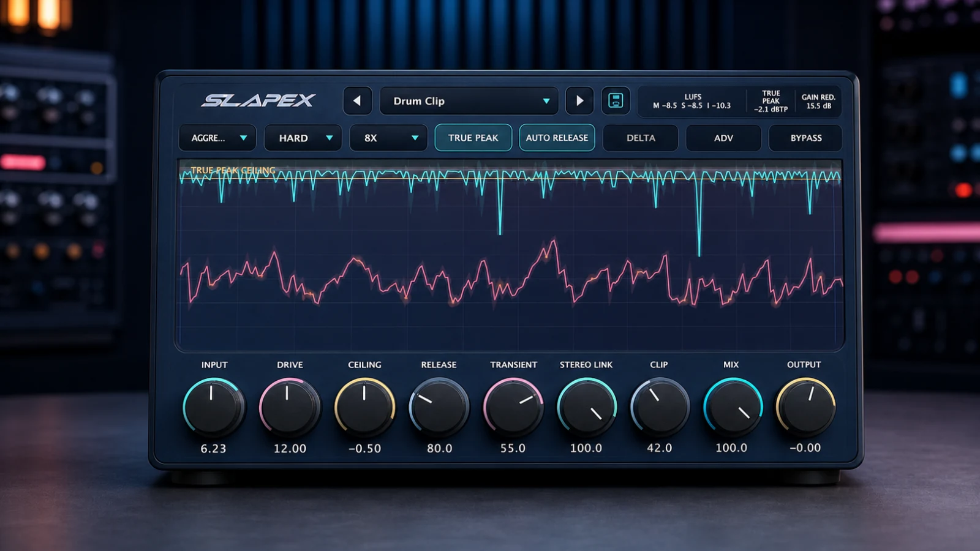980x551 pixels.
Task: Click the TRANSIENT knob
Action: 513,407
